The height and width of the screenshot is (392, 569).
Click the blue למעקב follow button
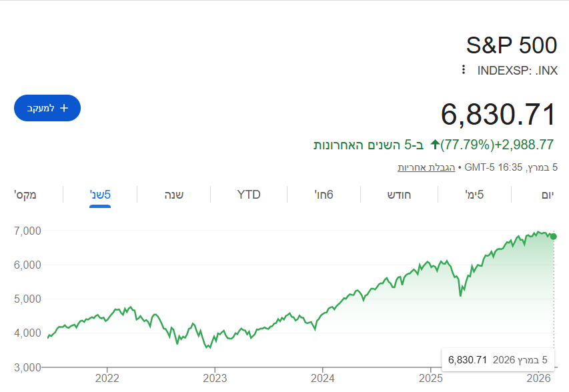(x=47, y=108)
